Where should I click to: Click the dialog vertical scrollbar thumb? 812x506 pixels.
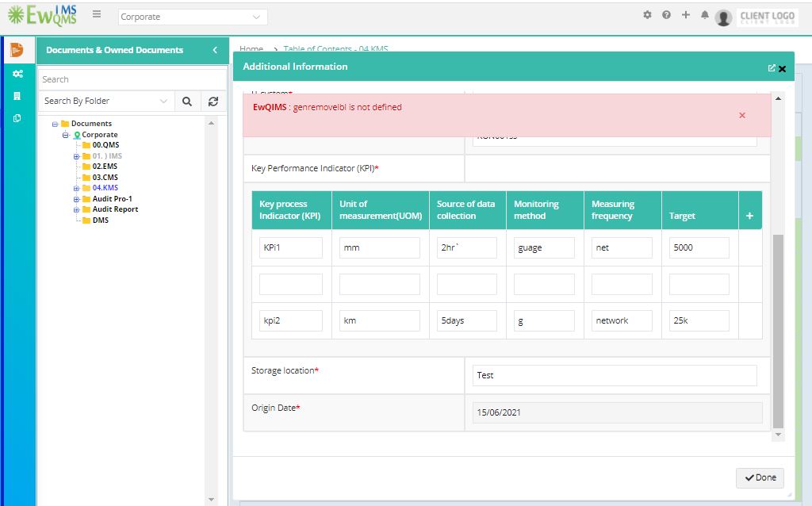778,332
